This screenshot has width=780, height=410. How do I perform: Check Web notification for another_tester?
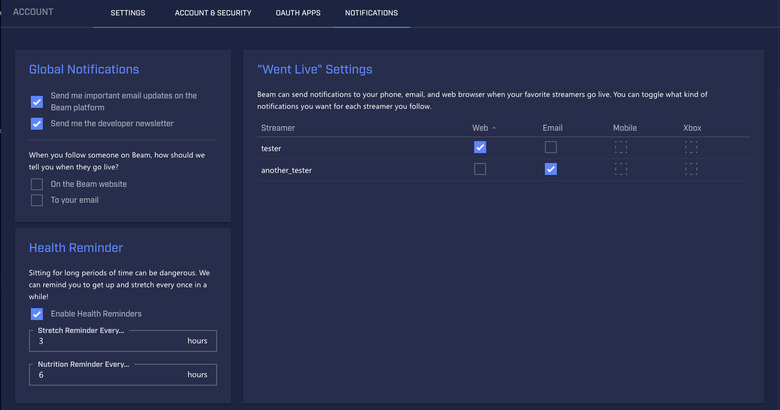(480, 169)
